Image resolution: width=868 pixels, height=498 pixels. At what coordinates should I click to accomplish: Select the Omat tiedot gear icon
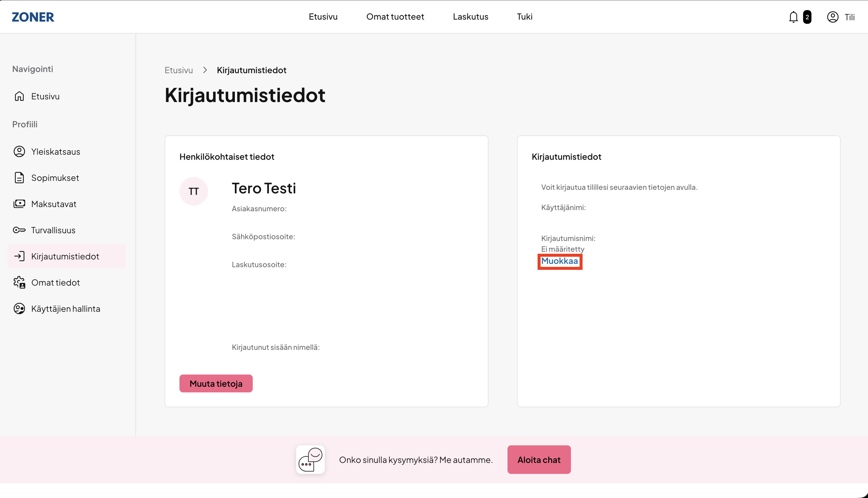20,283
